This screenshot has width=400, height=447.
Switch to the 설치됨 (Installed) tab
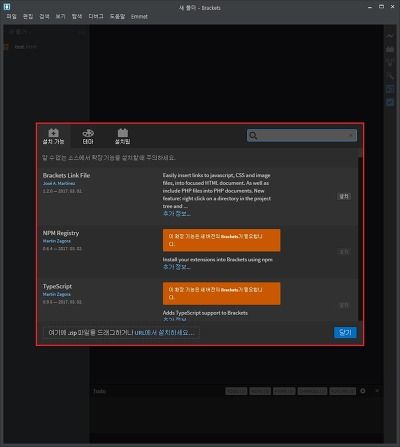[122, 136]
